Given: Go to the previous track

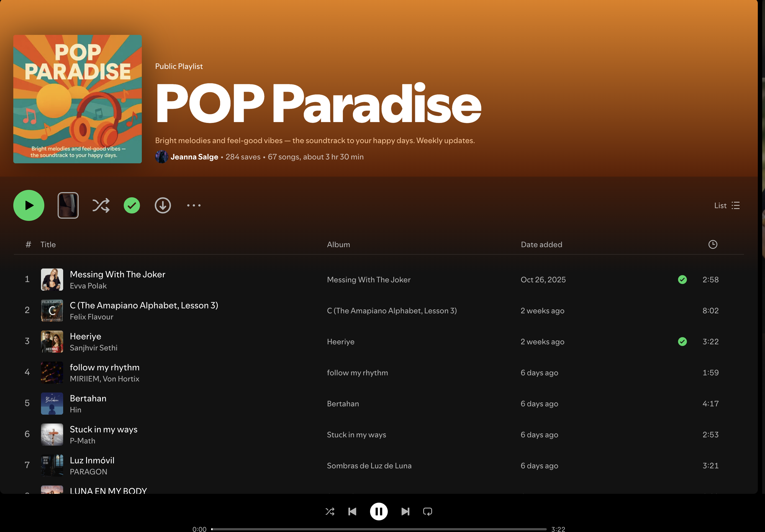Looking at the screenshot, I should 352,511.
